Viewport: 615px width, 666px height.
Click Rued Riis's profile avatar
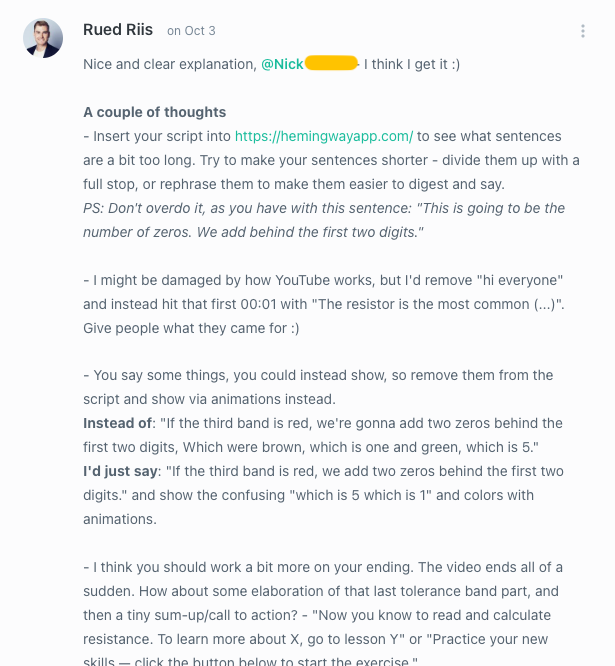coord(43,38)
